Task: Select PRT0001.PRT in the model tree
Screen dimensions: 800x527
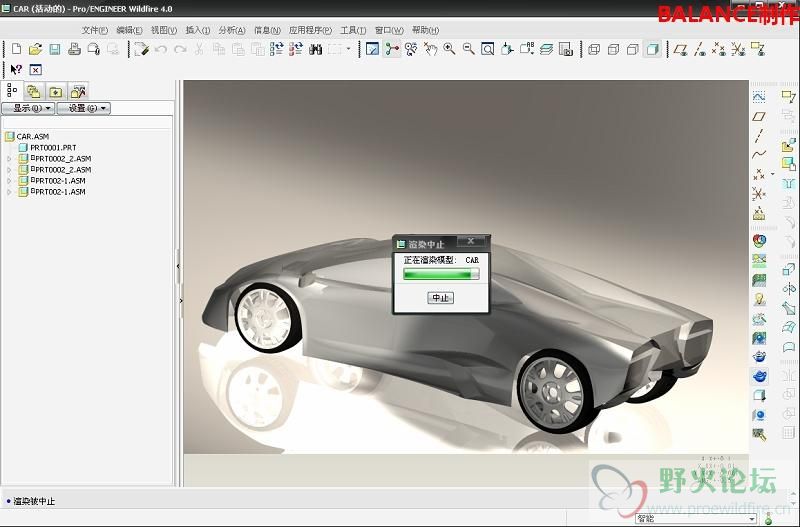Action: [x=53, y=147]
